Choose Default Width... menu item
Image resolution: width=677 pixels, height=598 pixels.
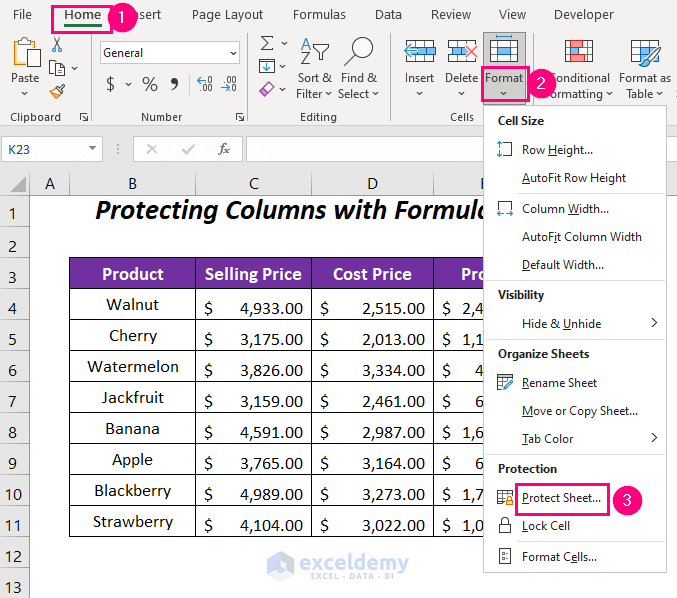tap(575, 265)
